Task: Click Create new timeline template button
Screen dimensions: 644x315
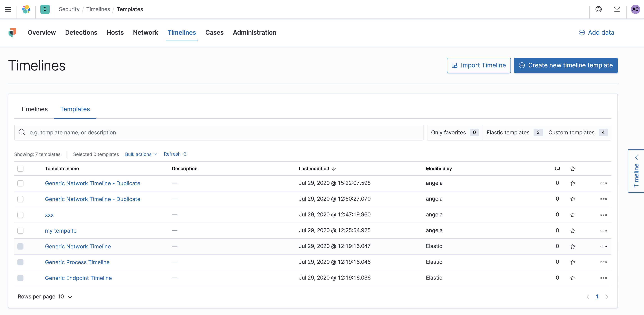Action: (x=566, y=65)
